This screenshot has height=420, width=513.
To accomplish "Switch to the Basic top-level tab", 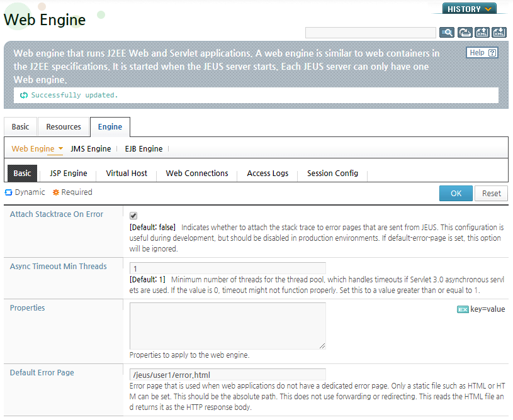I will click(x=20, y=127).
